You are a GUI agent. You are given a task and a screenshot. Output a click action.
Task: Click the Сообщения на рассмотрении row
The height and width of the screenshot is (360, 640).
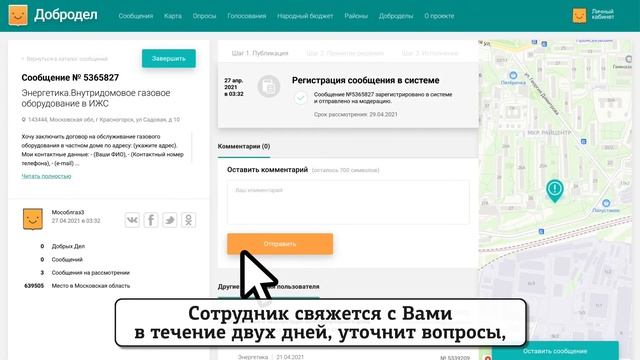pos(85,273)
